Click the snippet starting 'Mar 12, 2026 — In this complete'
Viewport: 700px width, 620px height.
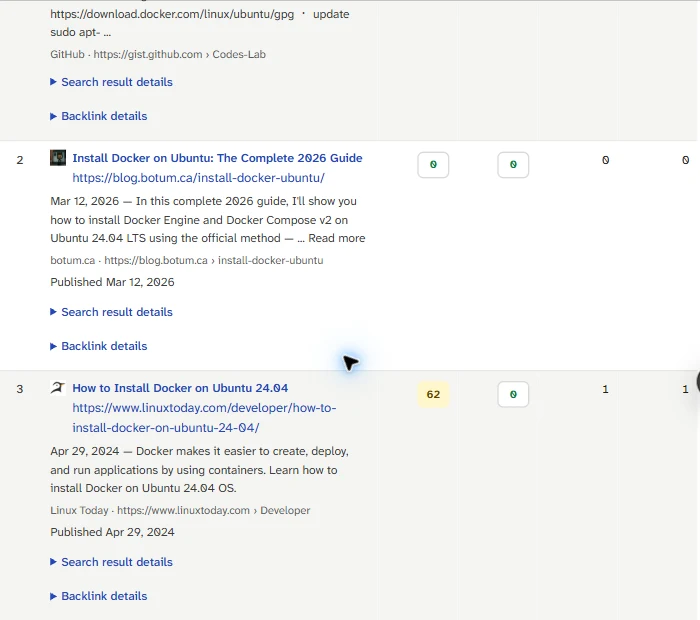click(208, 220)
